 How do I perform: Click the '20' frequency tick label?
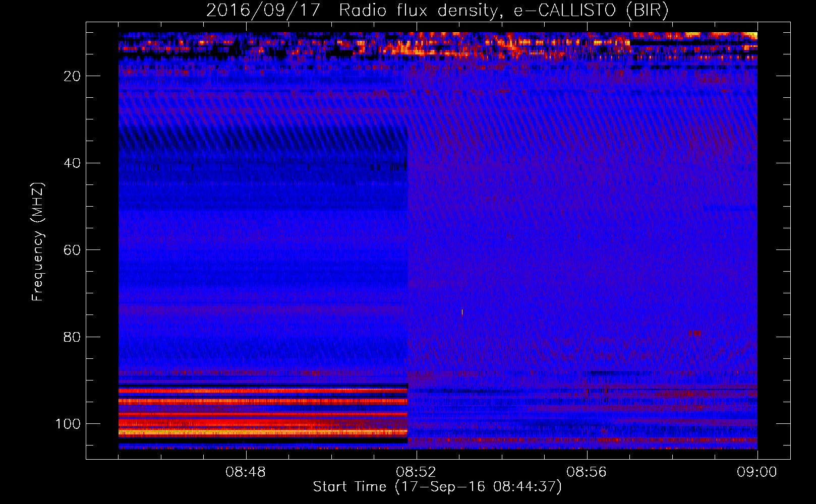(73, 76)
